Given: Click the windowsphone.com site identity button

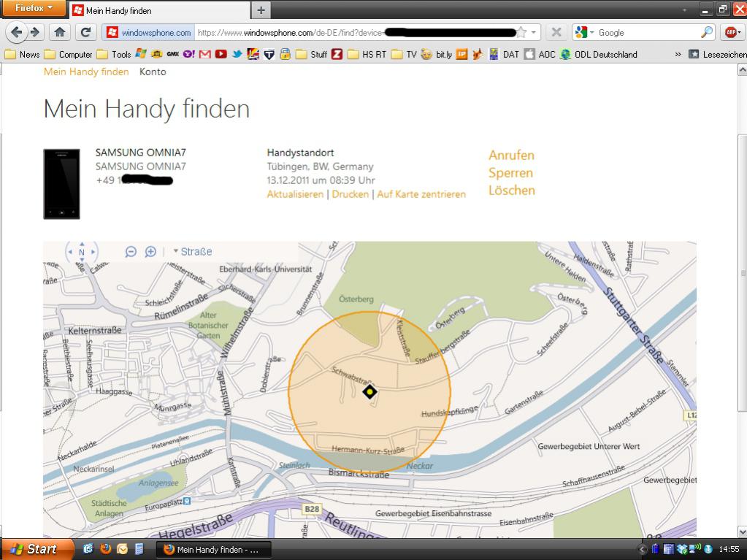Looking at the screenshot, I should [148, 32].
